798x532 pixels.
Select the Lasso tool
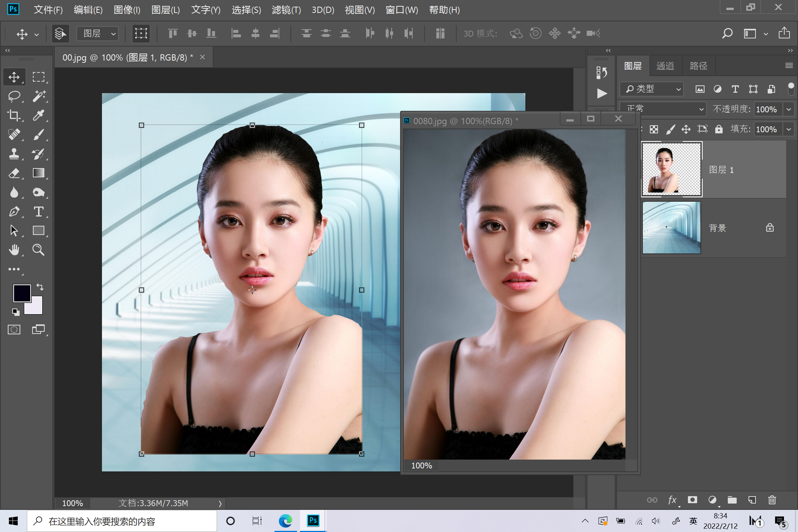coord(14,96)
